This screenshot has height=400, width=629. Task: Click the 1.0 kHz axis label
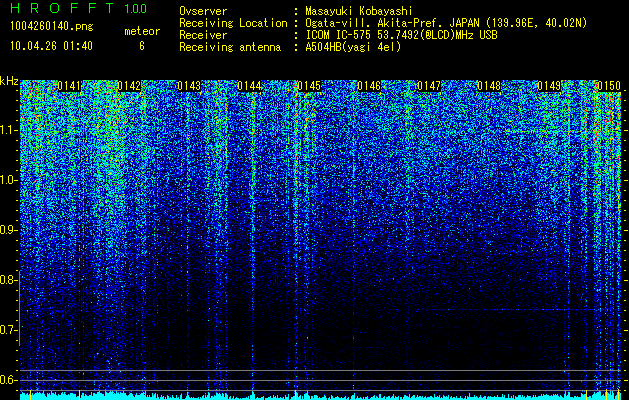[8, 180]
